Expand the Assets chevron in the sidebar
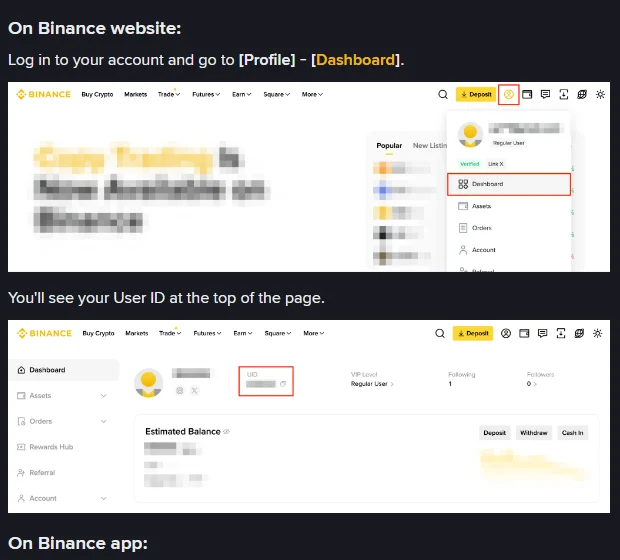Image resolution: width=620 pixels, height=560 pixels. [104, 395]
